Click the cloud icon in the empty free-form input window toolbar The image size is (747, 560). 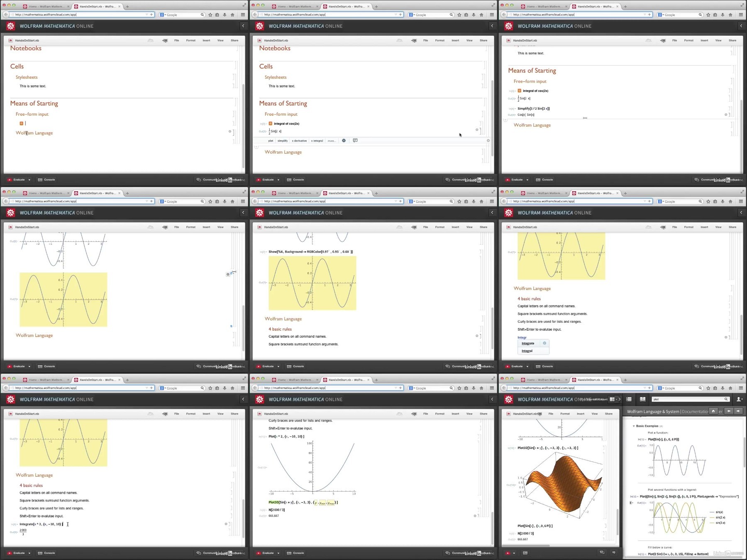(150, 41)
